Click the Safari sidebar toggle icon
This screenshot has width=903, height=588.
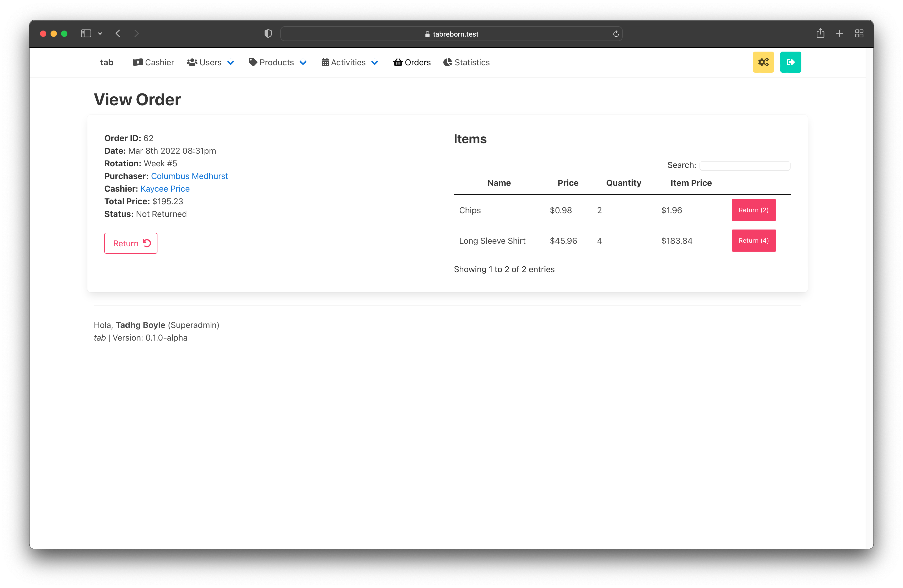pyautogui.click(x=86, y=34)
